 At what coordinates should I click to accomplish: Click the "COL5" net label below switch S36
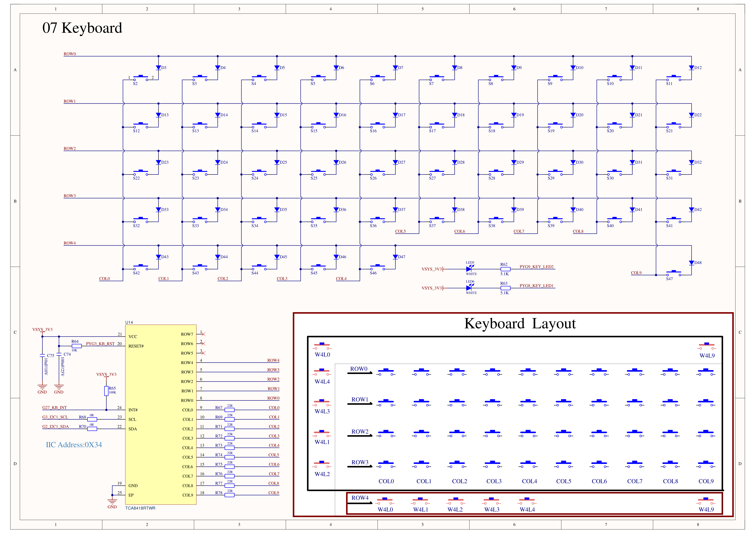pyautogui.click(x=400, y=231)
